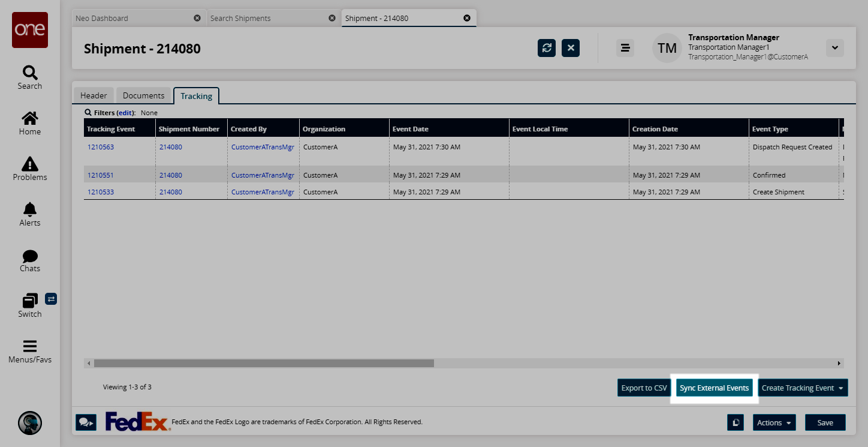Refresh the shipment with the reload icon
The width and height of the screenshot is (868, 447).
547,48
